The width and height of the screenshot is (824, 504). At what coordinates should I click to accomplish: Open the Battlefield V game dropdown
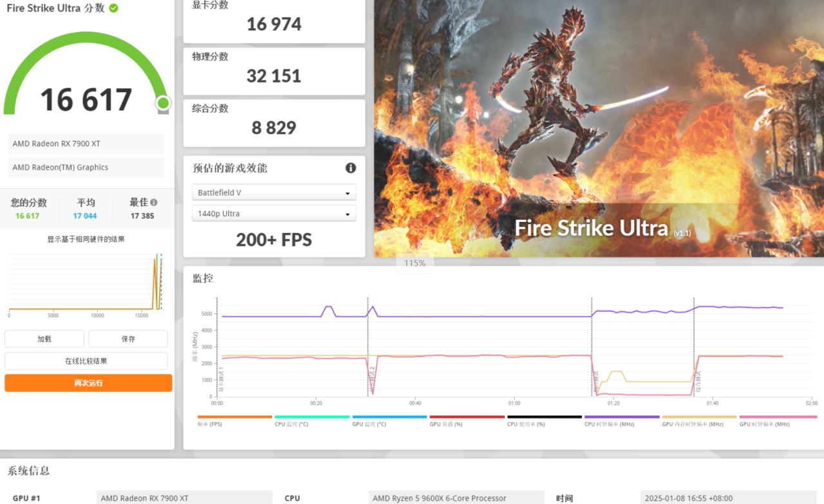pyautogui.click(x=274, y=192)
